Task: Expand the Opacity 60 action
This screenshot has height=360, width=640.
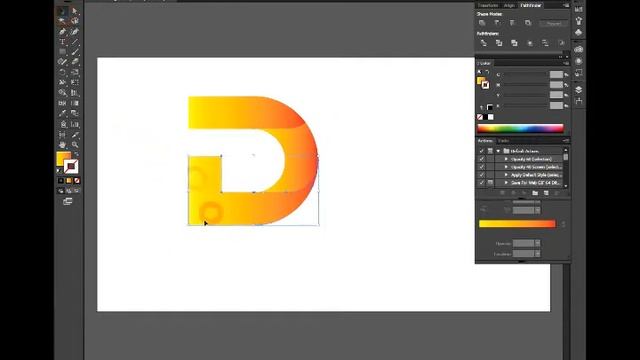Action: [x=506, y=159]
